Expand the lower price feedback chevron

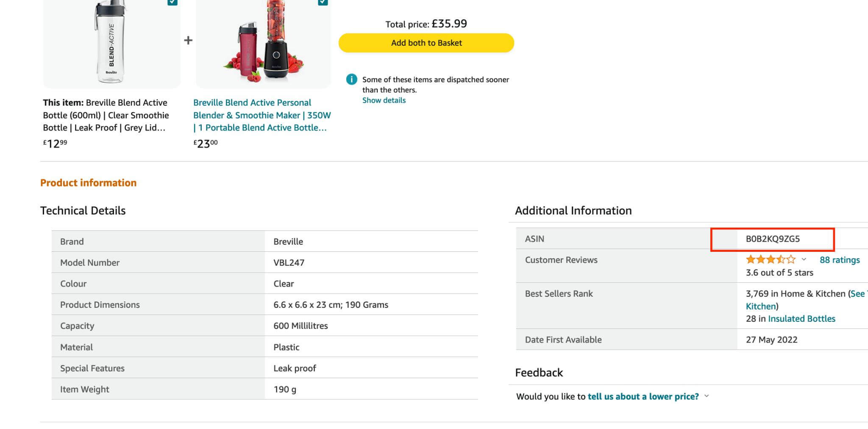707,396
